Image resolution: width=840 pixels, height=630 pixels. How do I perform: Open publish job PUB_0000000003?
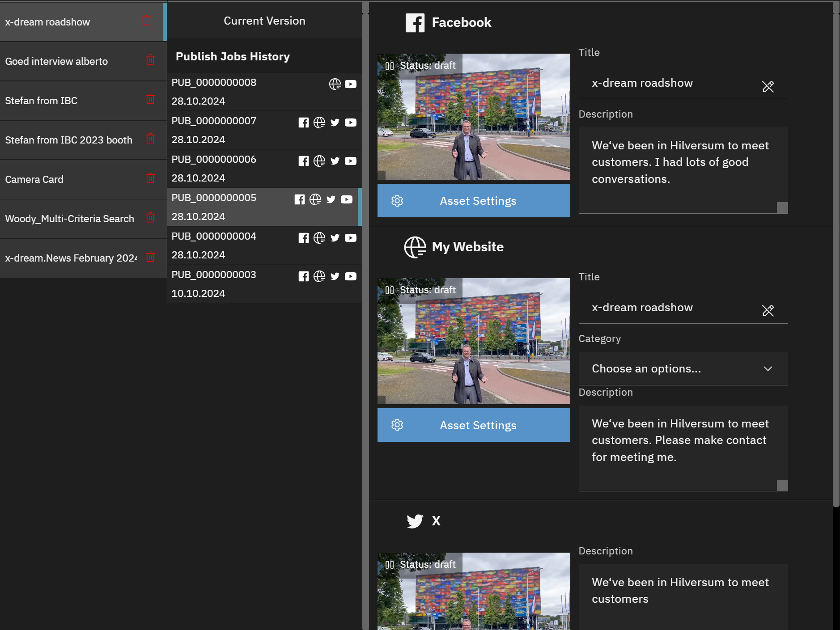[x=264, y=284]
